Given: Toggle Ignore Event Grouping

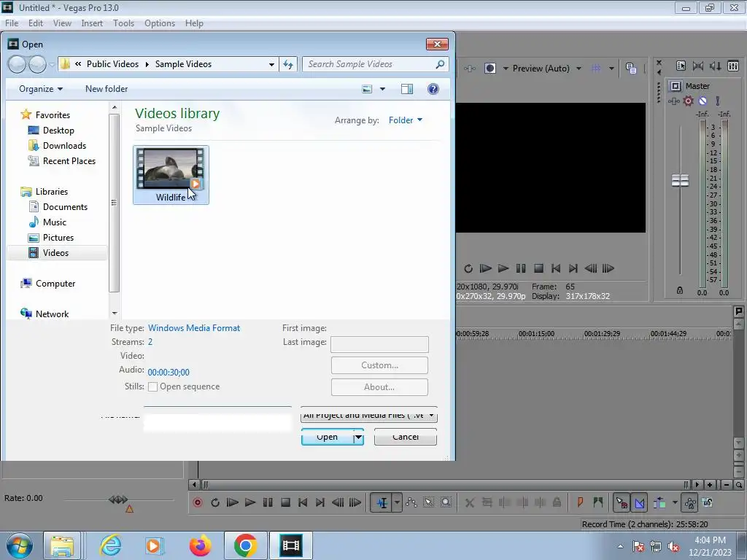Looking at the screenshot, I should (x=708, y=502).
